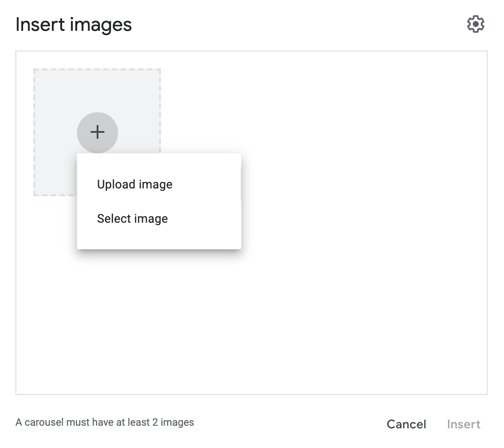Confirm insertion with the Insert button
Viewport: 504px width, 448px height.
coord(463,424)
